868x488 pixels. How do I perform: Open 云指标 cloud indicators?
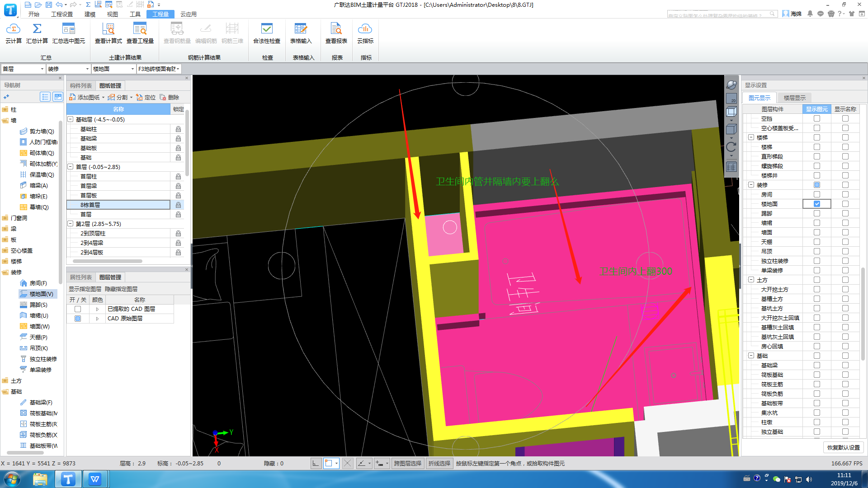(365, 33)
